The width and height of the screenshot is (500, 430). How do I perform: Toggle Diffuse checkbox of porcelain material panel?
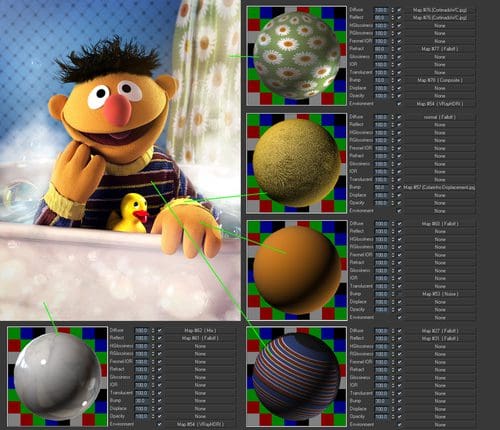click(x=159, y=330)
